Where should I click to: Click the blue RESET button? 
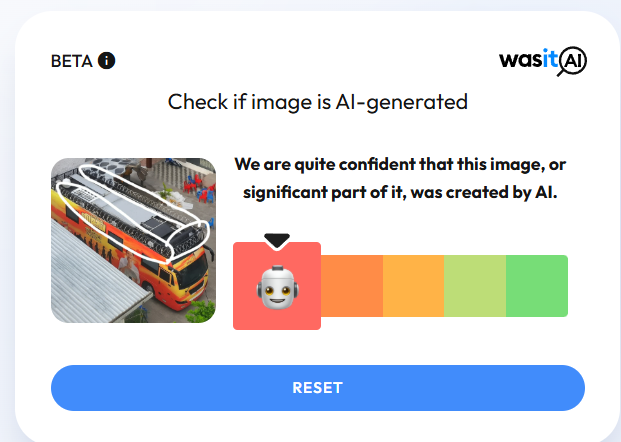tap(318, 388)
